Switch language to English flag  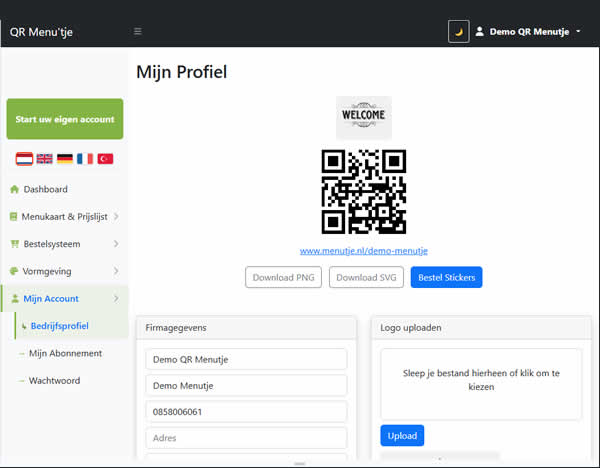(x=45, y=159)
